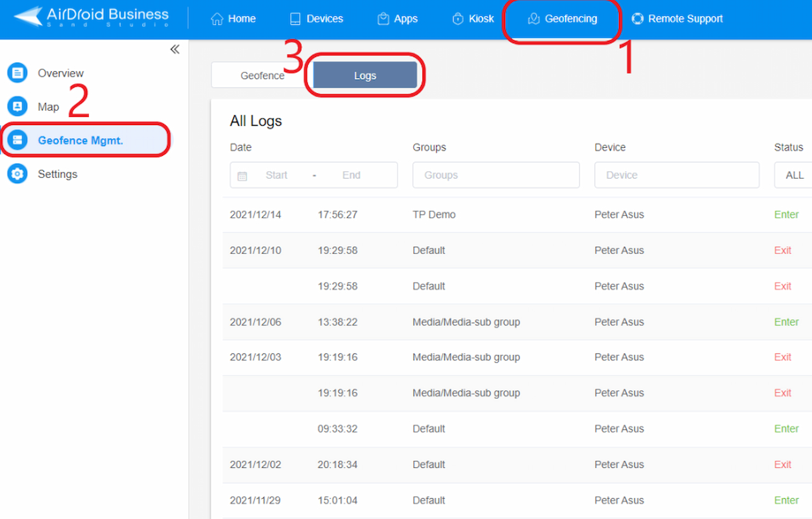Click the Exit status of the 2021/12/10 log
812x519 pixels.
coord(782,250)
